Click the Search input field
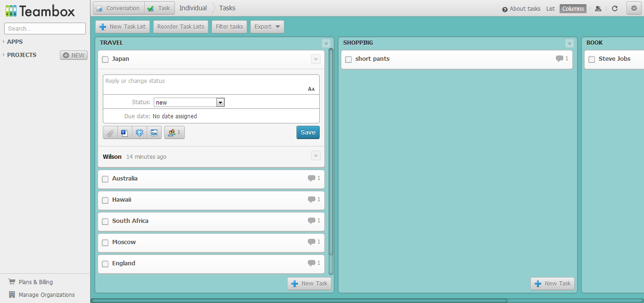Viewport: 644px width, 303px height. coord(45,28)
